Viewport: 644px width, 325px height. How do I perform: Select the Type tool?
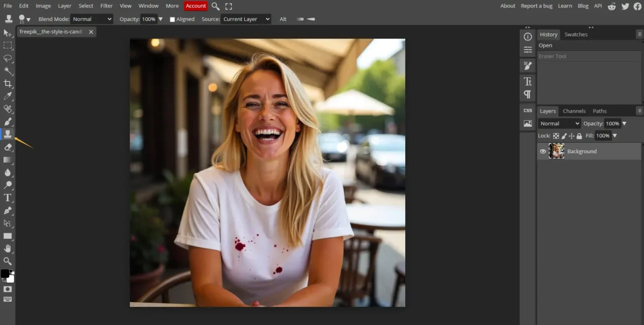point(8,198)
